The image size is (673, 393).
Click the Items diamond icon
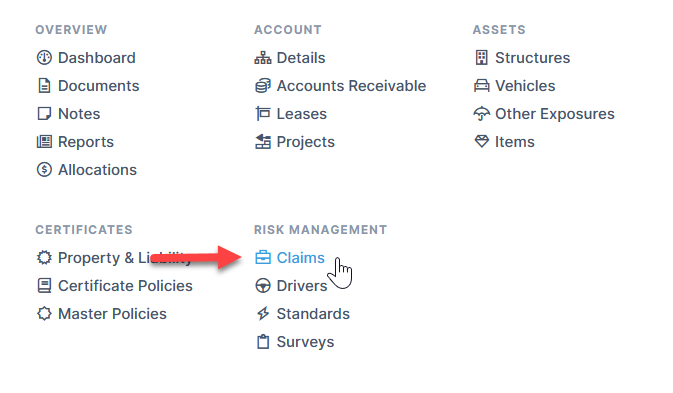pos(482,142)
